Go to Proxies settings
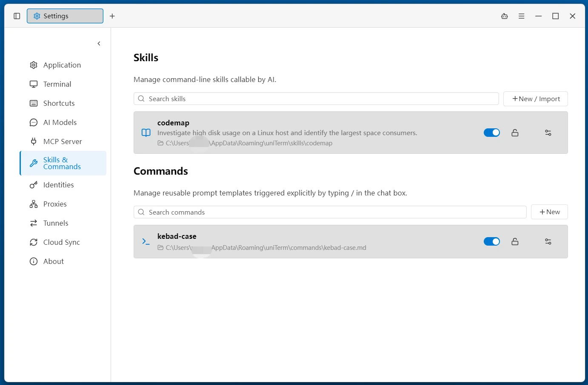The image size is (588, 385). click(x=63, y=204)
